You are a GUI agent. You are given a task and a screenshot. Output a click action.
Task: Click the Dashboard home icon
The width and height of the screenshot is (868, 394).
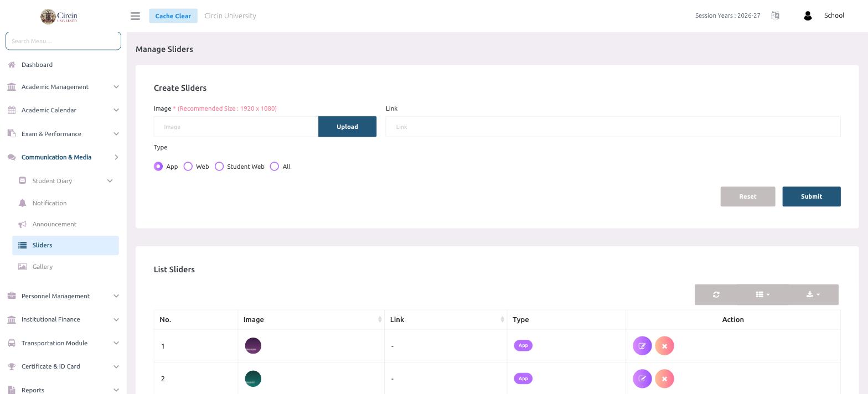click(x=12, y=65)
